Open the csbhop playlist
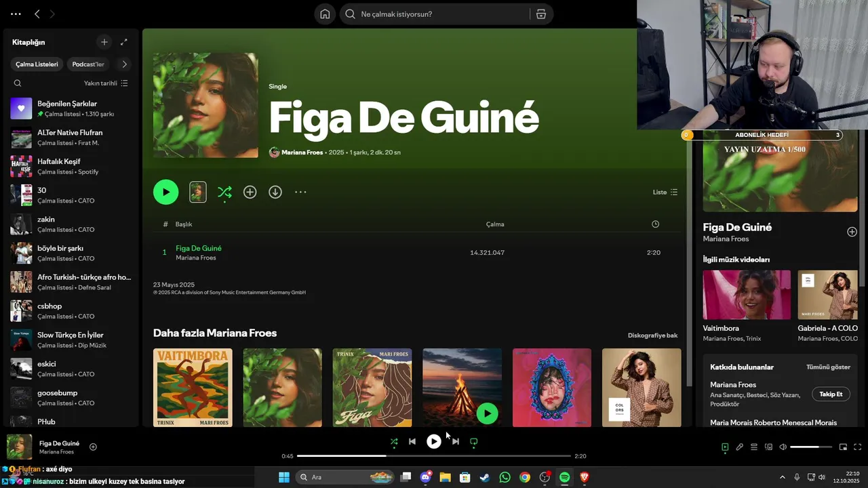This screenshot has width=868, height=488. pyautogui.click(x=71, y=310)
